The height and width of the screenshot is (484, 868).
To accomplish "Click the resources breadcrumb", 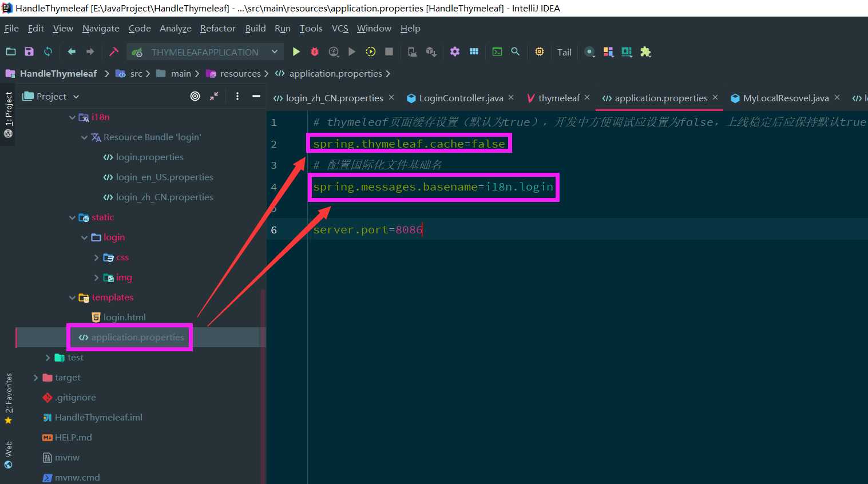I will 240,73.
